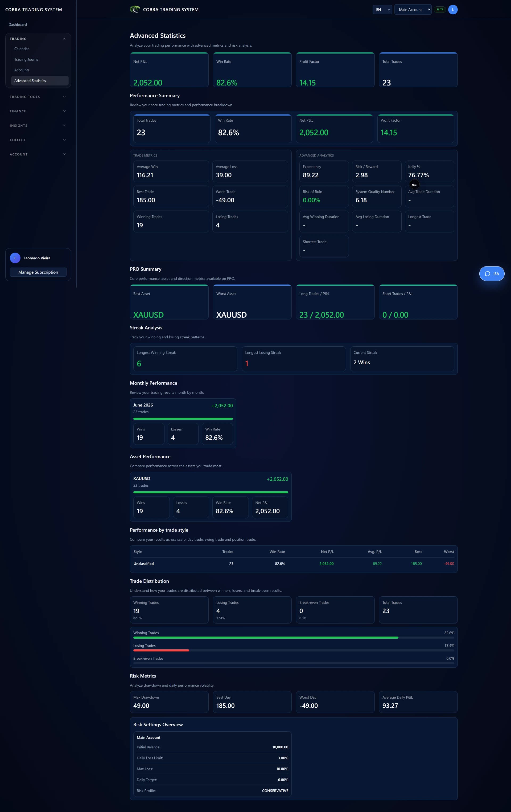Click the Expectancy 89.22 card
This screenshot has height=812, width=511.
(x=324, y=171)
